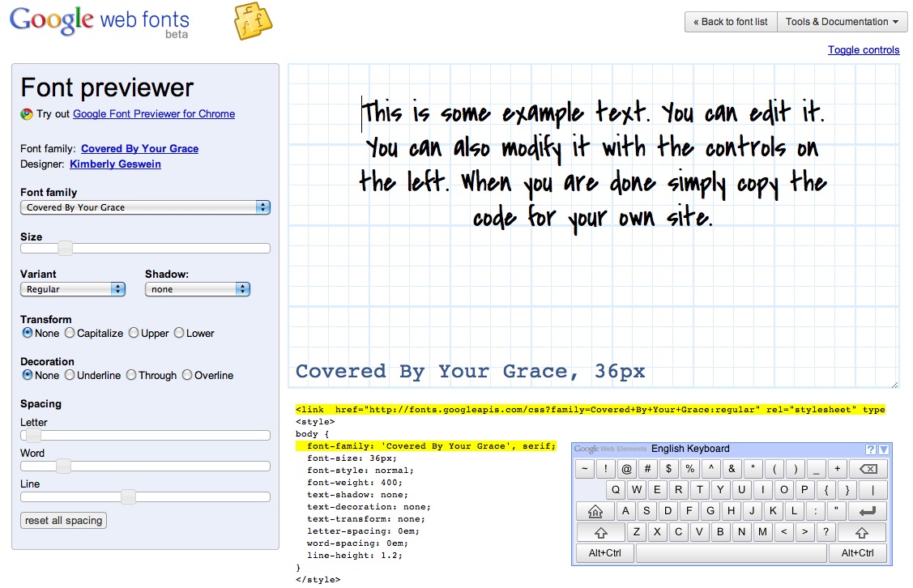This screenshot has height=588, width=913.
Task: Open the Variant Regular dropdown
Action: pyautogui.click(x=73, y=289)
